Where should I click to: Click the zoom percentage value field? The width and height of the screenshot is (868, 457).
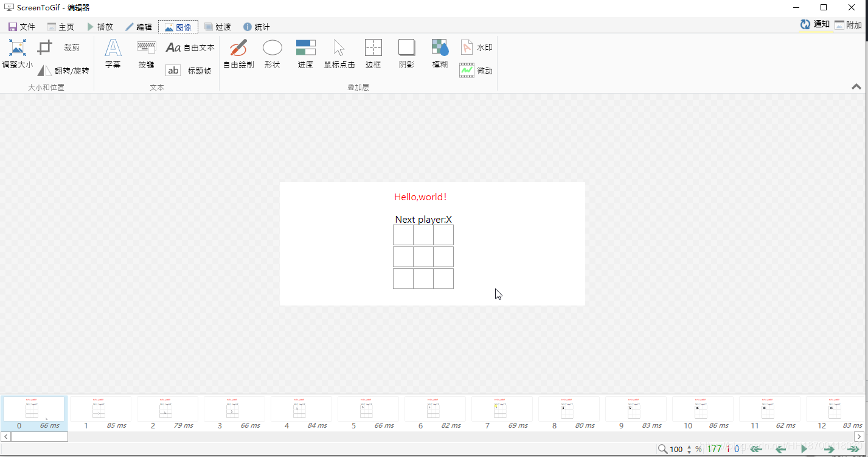point(676,449)
